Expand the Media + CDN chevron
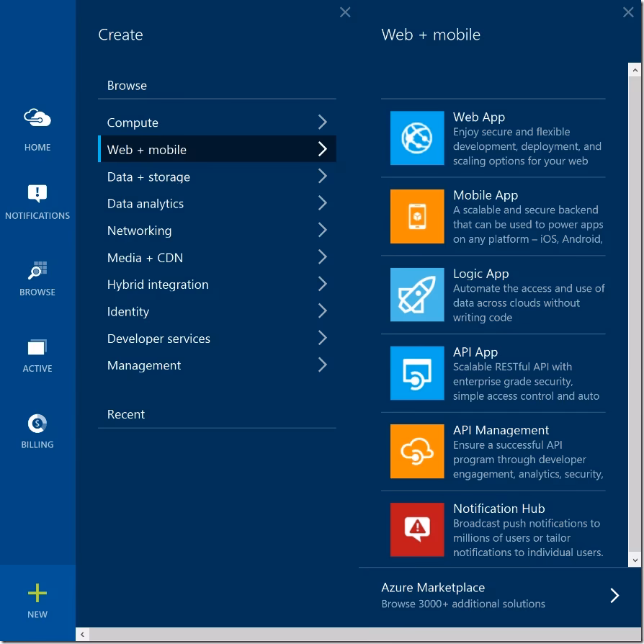The width and height of the screenshot is (644, 644). coord(323,257)
